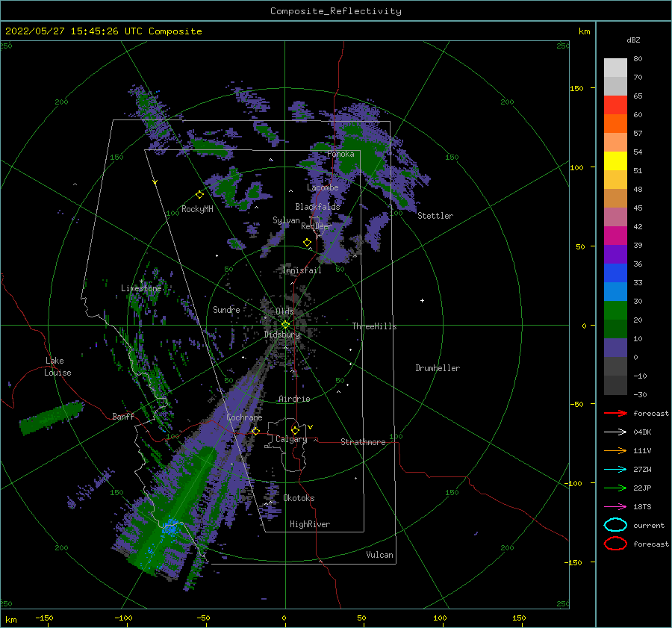
Task: Click the 'Ponoka' city label
Action: 340,154
